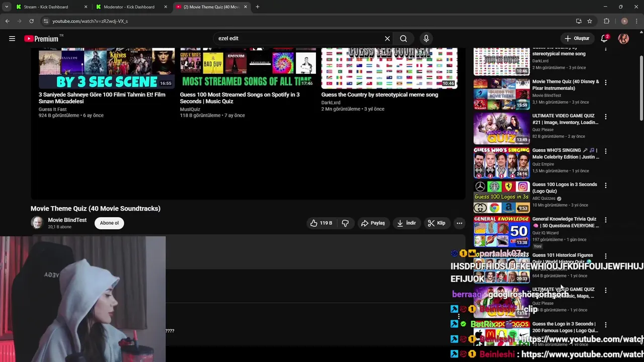
Task: Open options for Guess 101 Historical Figures
Action: tap(605, 256)
